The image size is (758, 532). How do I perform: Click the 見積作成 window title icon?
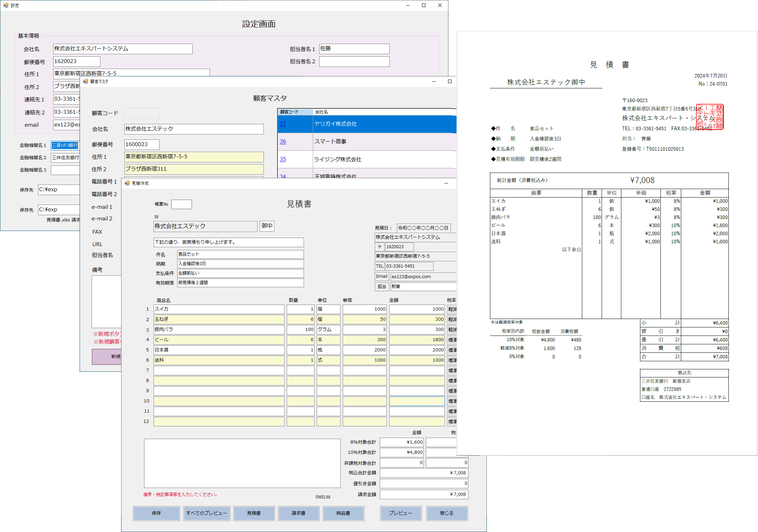pyautogui.click(x=127, y=183)
